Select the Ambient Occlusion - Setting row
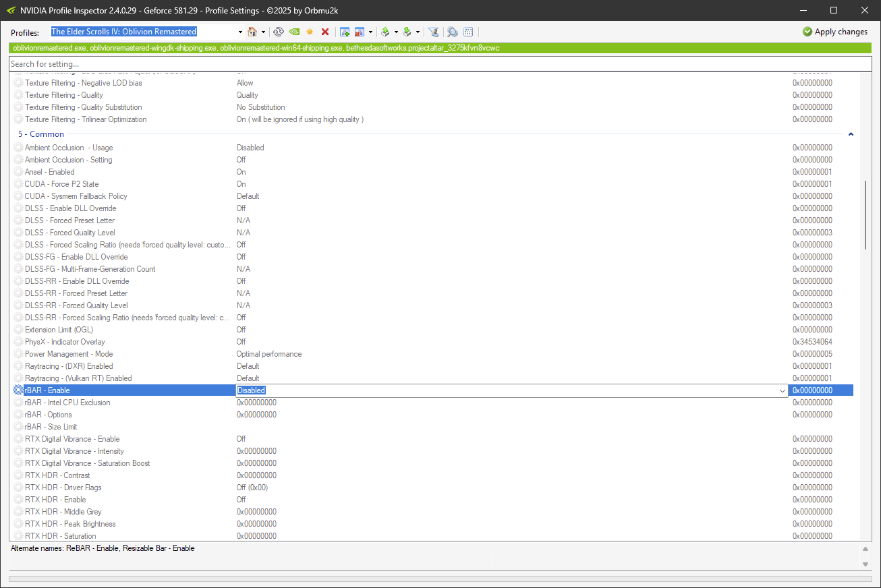 (x=433, y=160)
